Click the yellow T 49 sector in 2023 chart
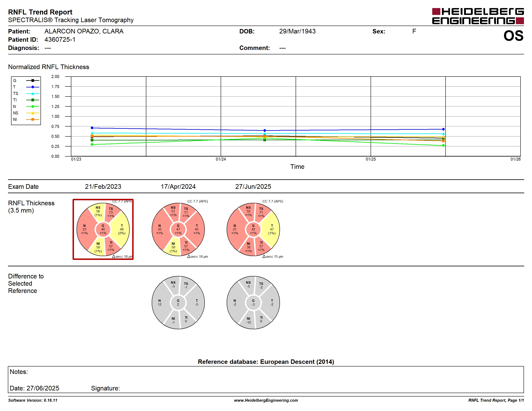 122,229
